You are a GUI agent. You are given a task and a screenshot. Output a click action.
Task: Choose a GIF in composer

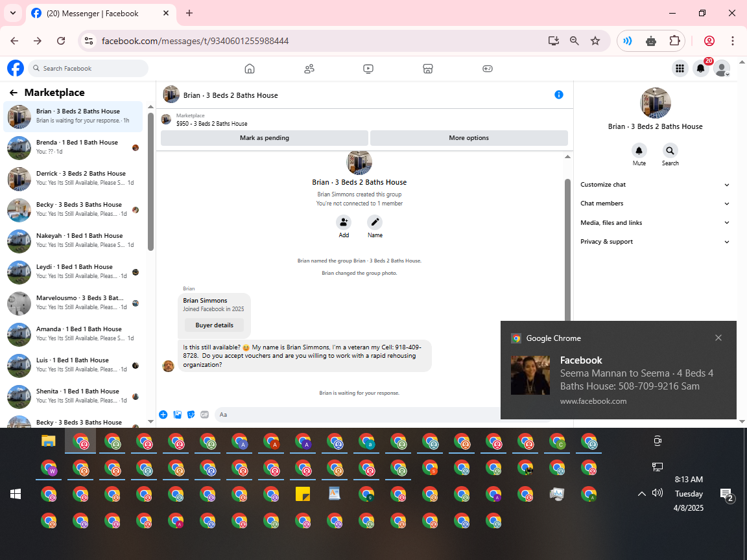click(205, 414)
